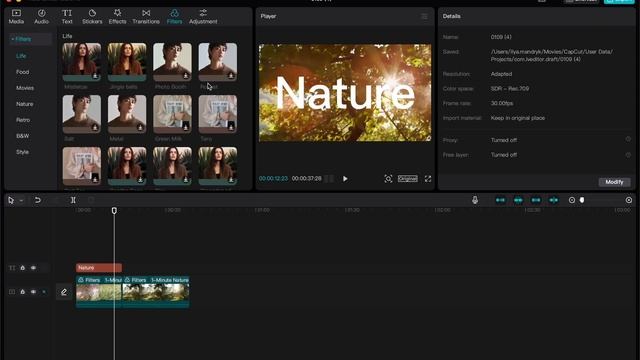Screen dimensions: 640x360
Task: Choose the Jingle bells filter thumbnail
Action: point(127,62)
